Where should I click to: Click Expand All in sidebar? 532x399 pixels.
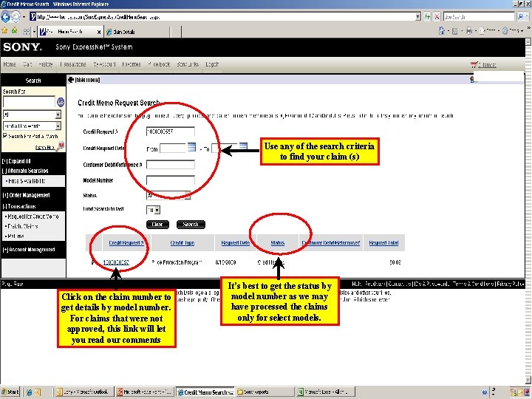click(x=16, y=161)
